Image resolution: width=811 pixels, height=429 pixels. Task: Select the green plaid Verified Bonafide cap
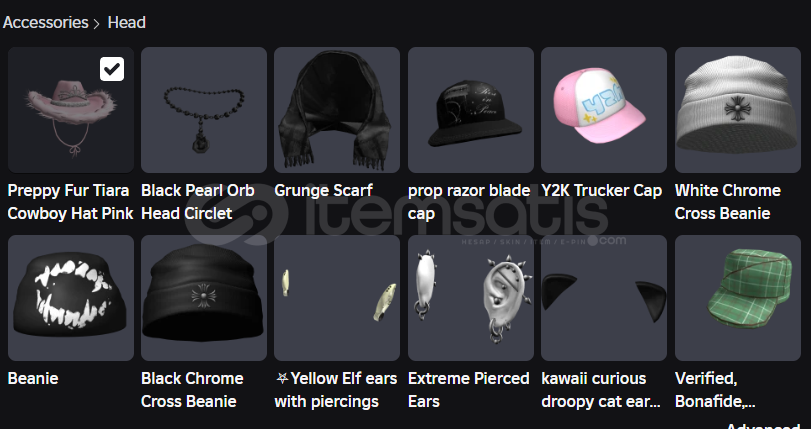point(738,298)
